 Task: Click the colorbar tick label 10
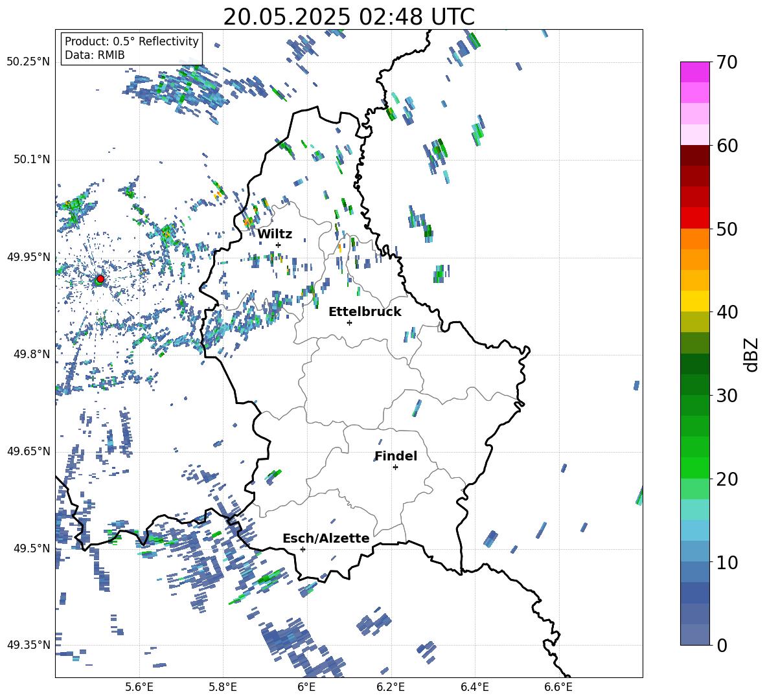coord(727,562)
